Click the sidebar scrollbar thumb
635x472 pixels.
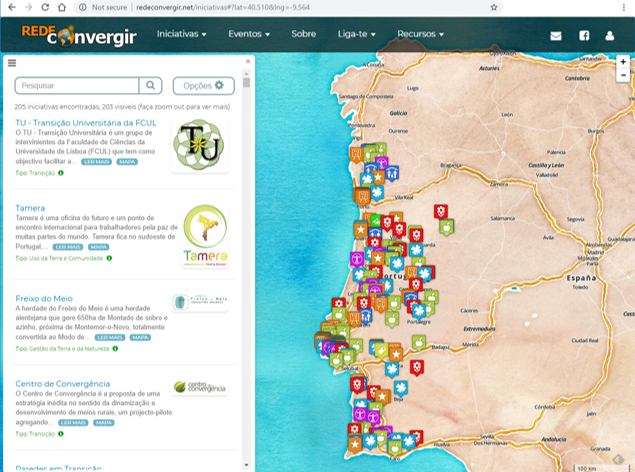pyautogui.click(x=246, y=83)
